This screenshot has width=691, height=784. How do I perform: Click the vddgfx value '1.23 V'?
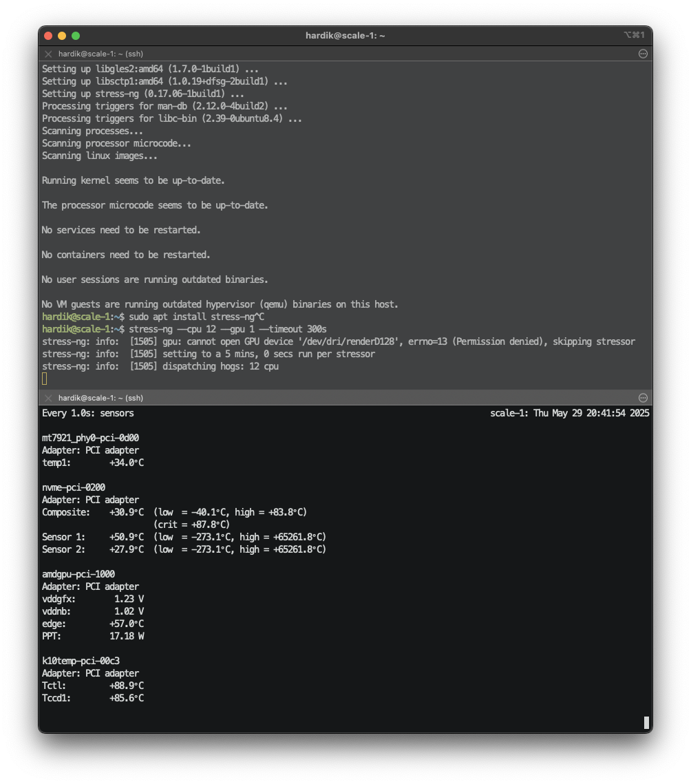click(129, 599)
